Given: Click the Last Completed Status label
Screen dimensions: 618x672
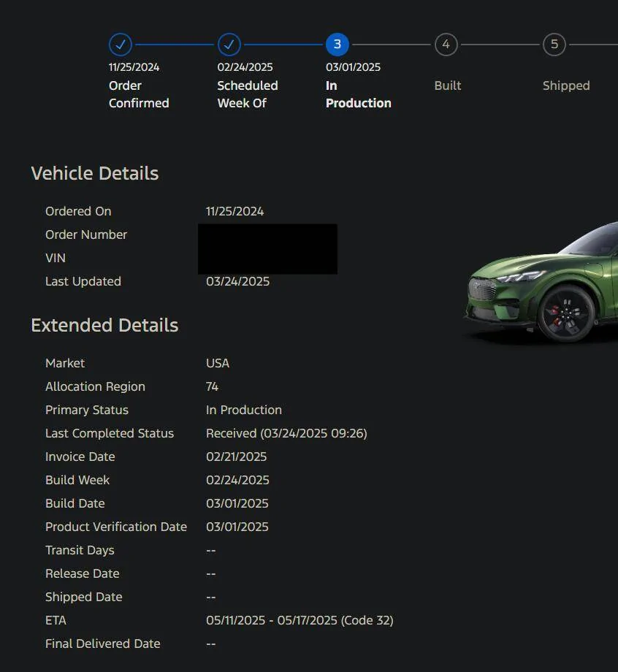Looking at the screenshot, I should [x=110, y=433].
